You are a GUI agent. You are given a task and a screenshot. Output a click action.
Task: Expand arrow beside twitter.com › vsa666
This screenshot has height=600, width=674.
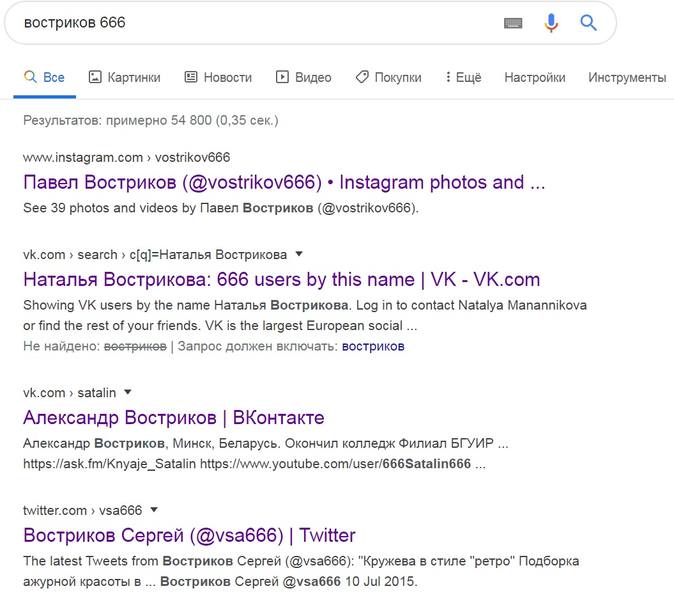click(154, 510)
